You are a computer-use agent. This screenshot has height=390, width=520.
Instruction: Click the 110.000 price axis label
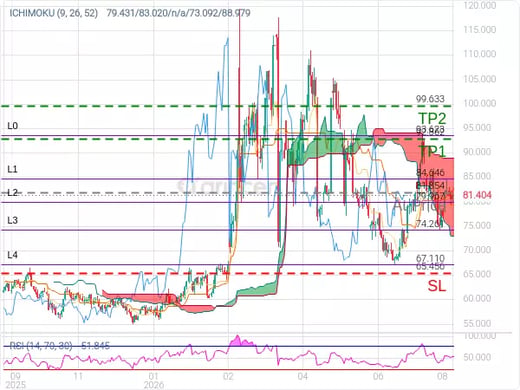coord(480,54)
